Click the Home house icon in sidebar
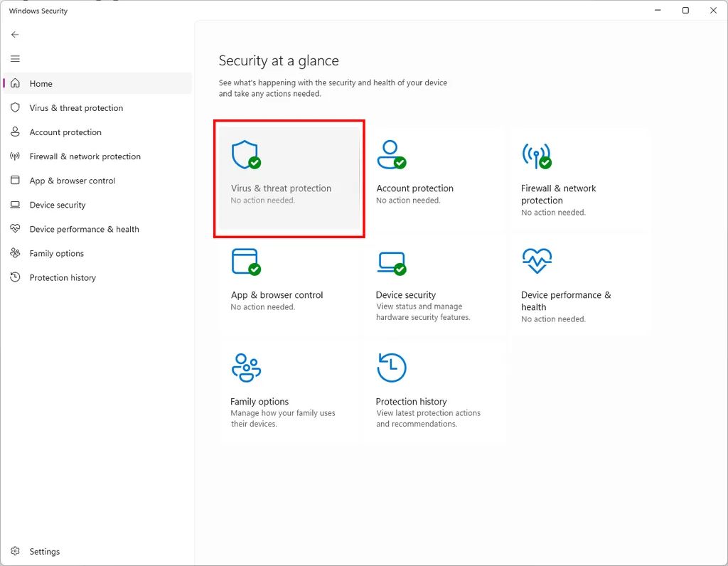 (14, 83)
